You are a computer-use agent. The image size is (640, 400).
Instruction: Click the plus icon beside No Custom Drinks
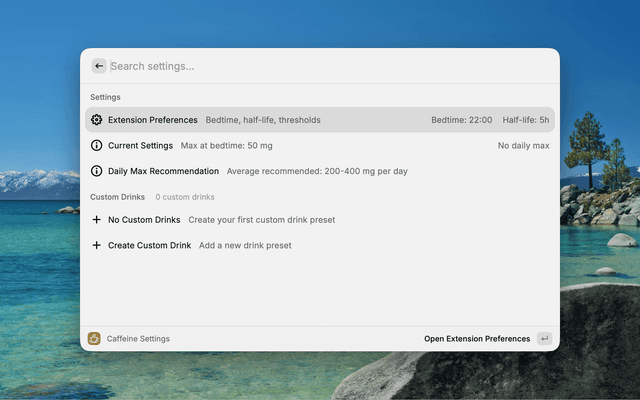pyautogui.click(x=96, y=220)
